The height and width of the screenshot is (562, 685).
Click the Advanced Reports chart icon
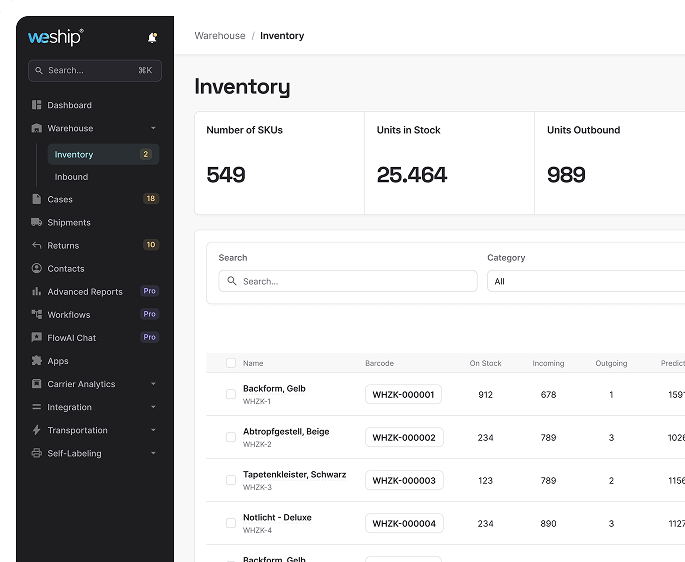pos(37,292)
